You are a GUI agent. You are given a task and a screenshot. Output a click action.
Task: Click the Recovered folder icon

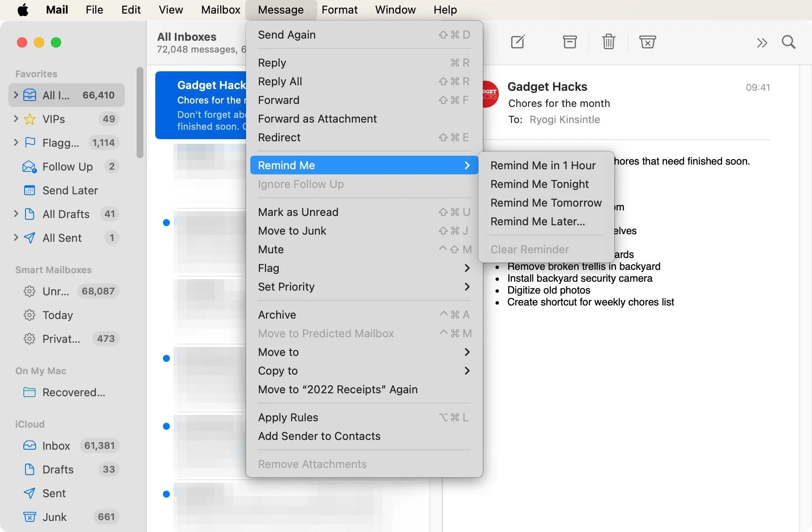coord(29,392)
